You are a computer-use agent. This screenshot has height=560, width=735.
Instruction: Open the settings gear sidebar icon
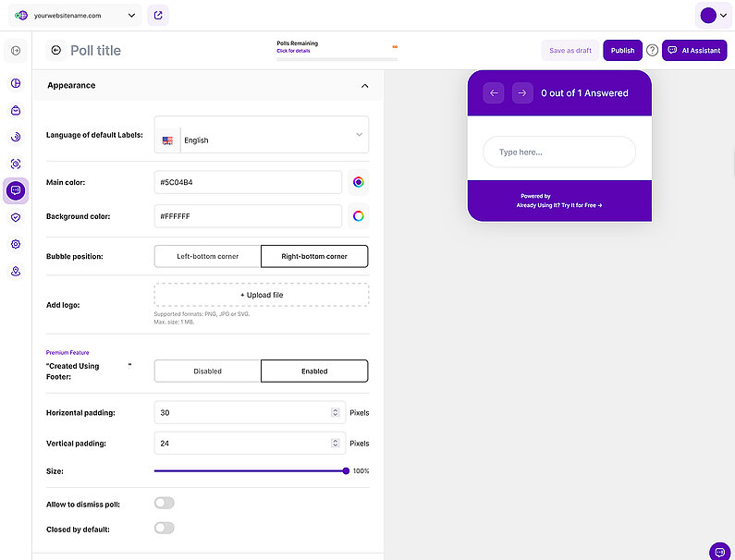click(x=16, y=244)
